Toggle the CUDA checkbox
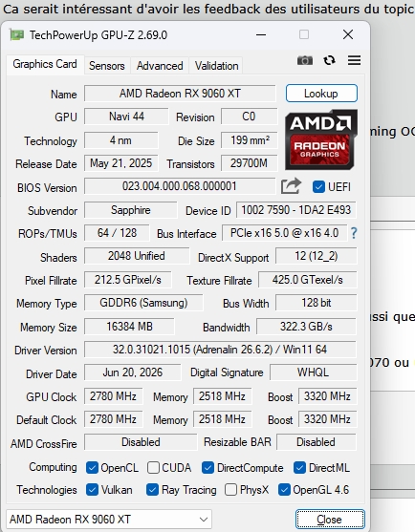The width and height of the screenshot is (415, 532). pyautogui.click(x=153, y=468)
